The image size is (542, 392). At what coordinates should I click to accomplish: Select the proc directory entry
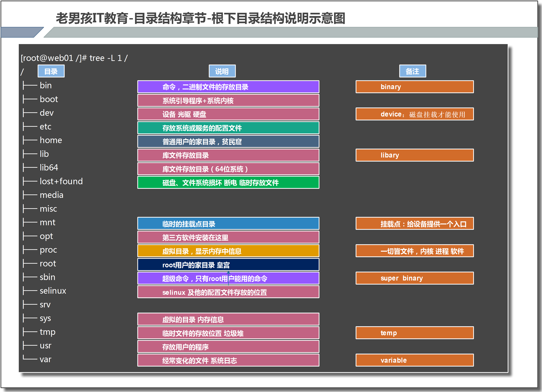(x=48, y=250)
